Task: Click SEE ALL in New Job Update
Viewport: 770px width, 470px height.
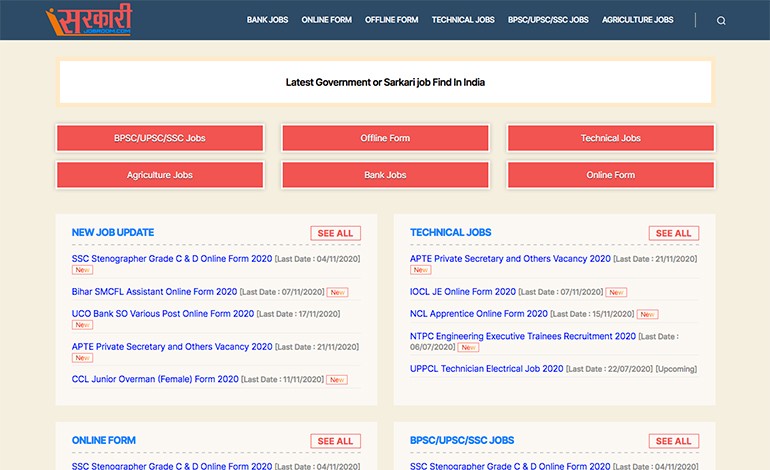Action: [x=335, y=233]
